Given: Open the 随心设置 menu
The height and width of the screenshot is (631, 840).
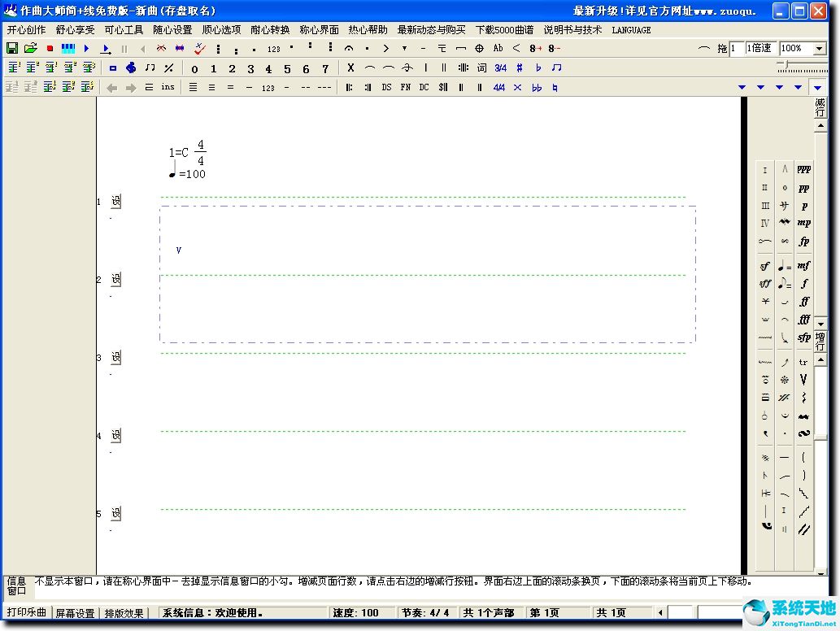Looking at the screenshot, I should point(172,30).
